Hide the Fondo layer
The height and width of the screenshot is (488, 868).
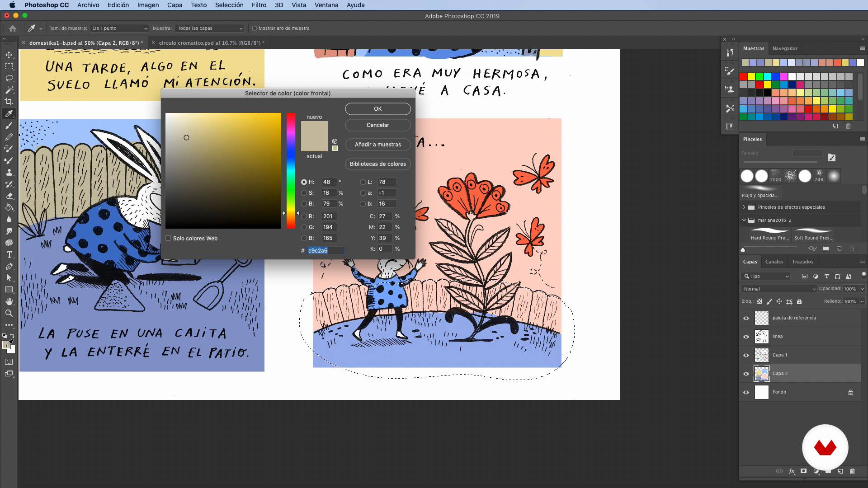(x=746, y=392)
